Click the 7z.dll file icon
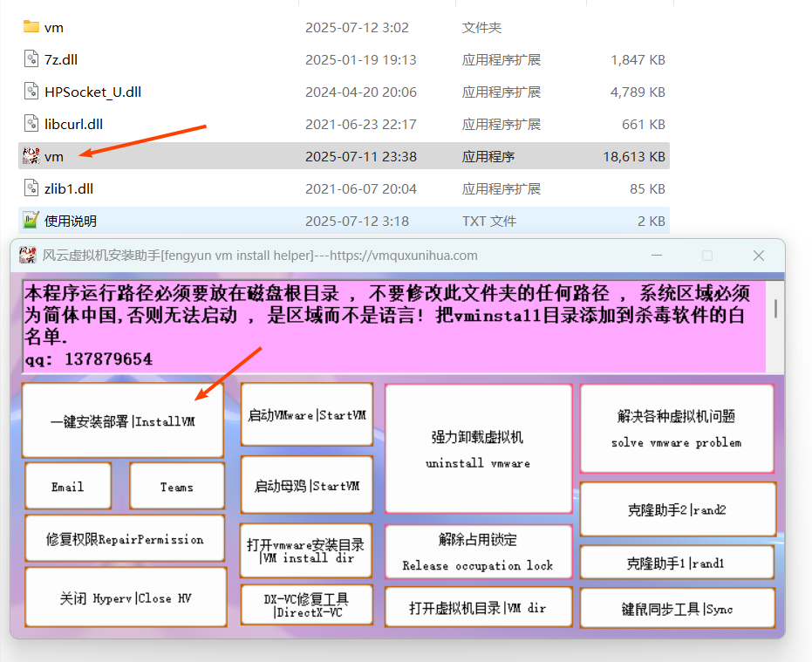The height and width of the screenshot is (662, 812). pyautogui.click(x=31, y=59)
